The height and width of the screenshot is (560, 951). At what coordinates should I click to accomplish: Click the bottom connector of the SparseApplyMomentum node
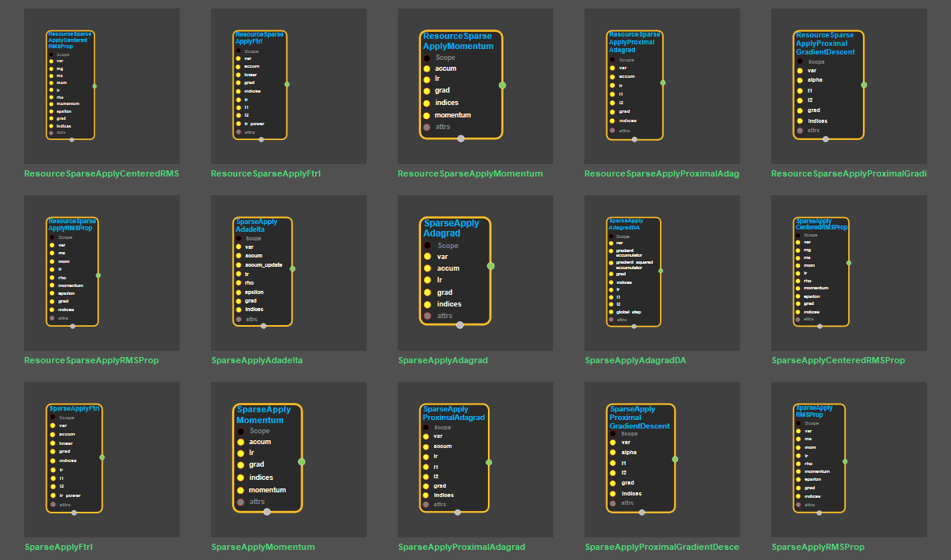tap(267, 512)
